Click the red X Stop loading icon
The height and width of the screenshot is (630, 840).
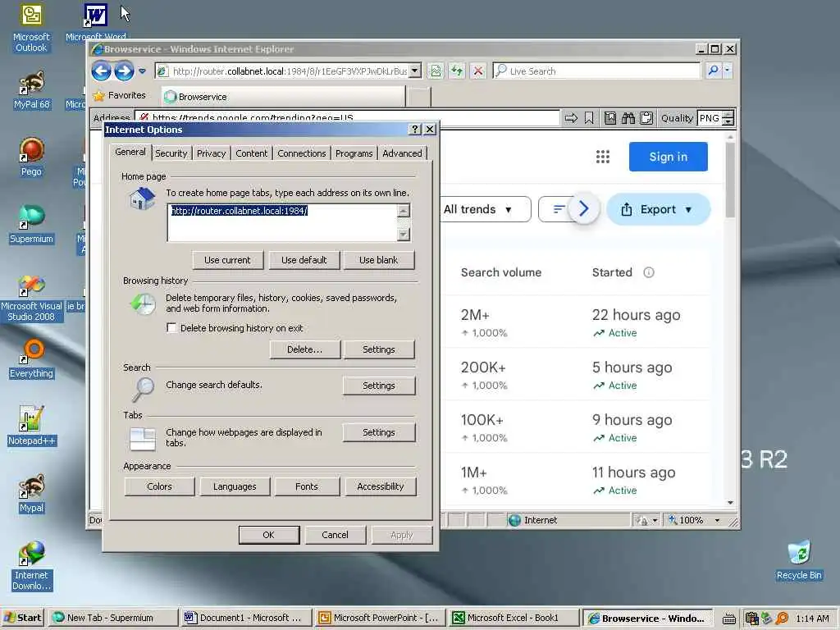point(478,71)
